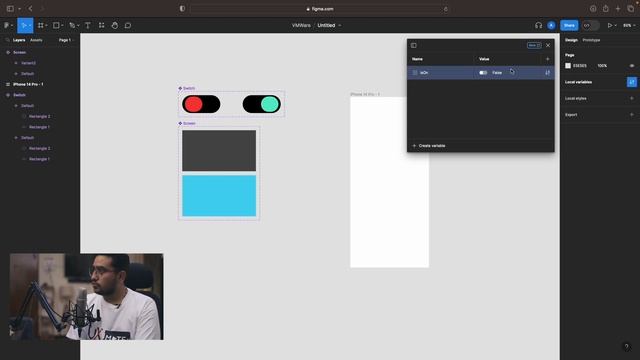The width and height of the screenshot is (640, 360).
Task: Switch to the Prototype tab
Action: point(591,40)
